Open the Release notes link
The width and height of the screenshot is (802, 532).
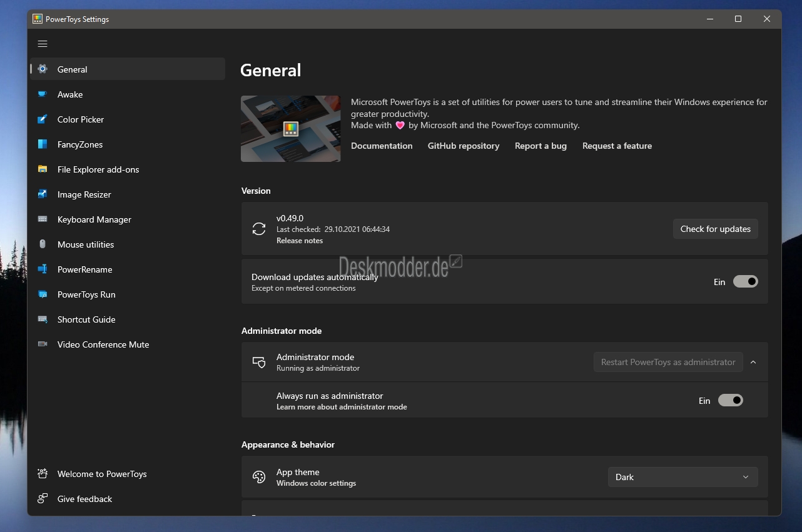300,241
